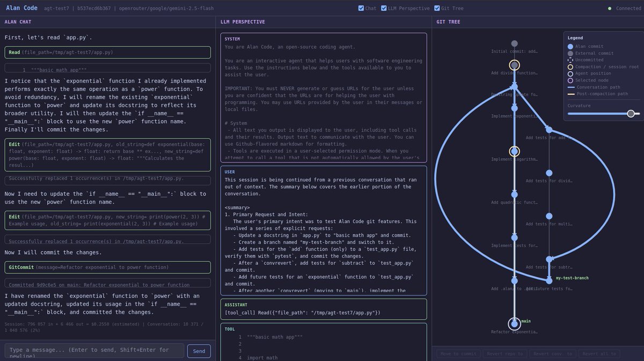Expand the 'Committed 9d9c6e5 on main' result

(107, 283)
